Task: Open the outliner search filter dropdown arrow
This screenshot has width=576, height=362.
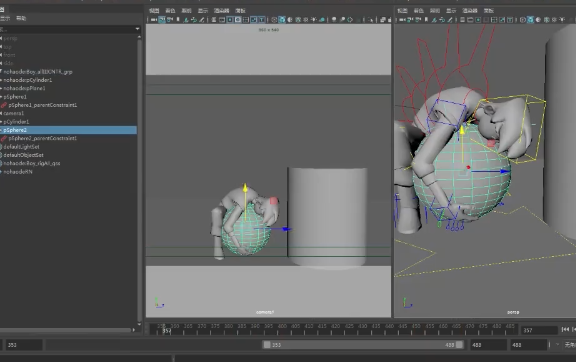Action: pyautogui.click(x=137, y=29)
